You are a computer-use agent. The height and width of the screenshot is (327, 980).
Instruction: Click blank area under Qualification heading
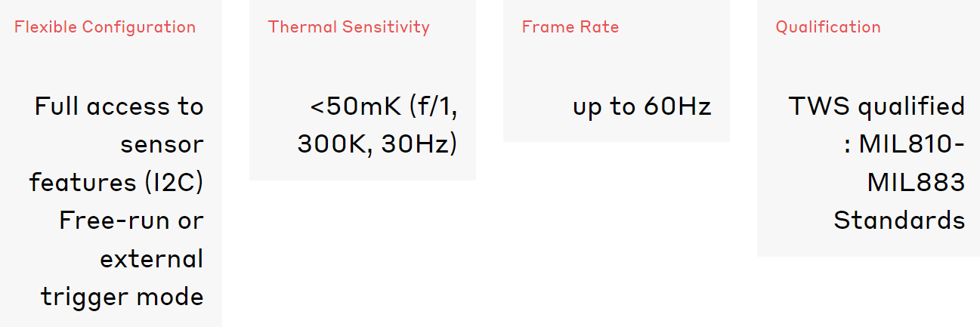click(x=869, y=64)
